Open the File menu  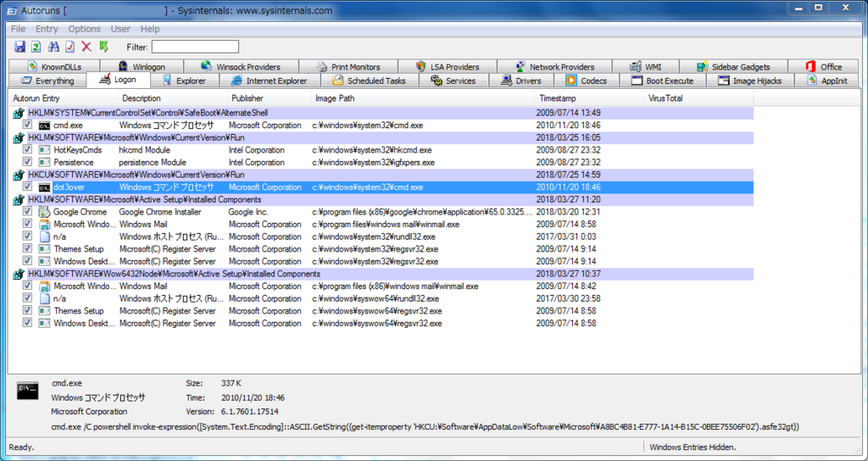click(19, 29)
